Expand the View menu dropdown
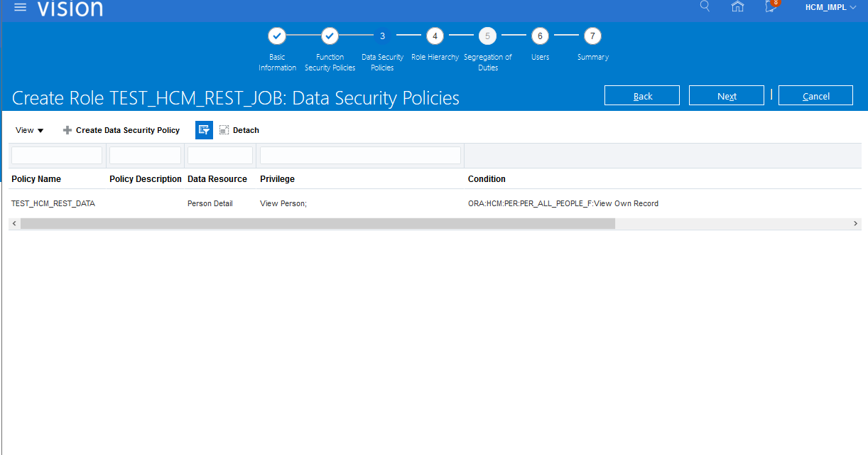 pyautogui.click(x=30, y=130)
